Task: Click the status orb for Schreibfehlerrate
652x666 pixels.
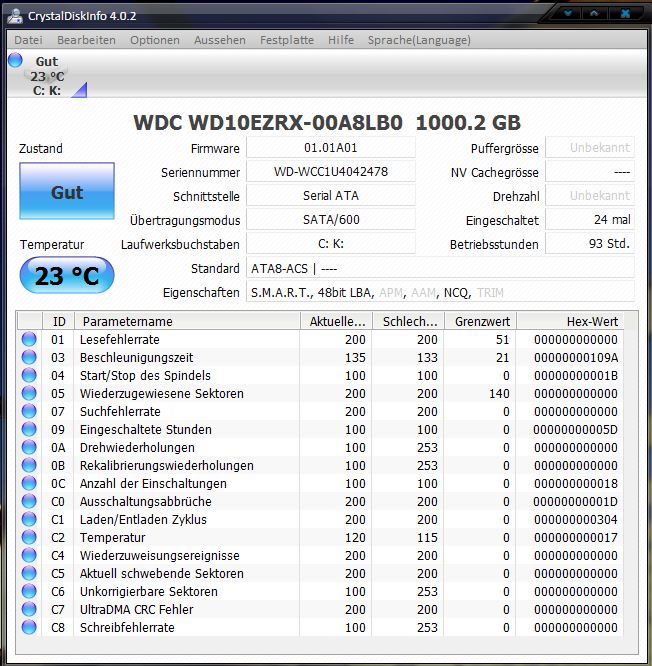Action: point(29,627)
